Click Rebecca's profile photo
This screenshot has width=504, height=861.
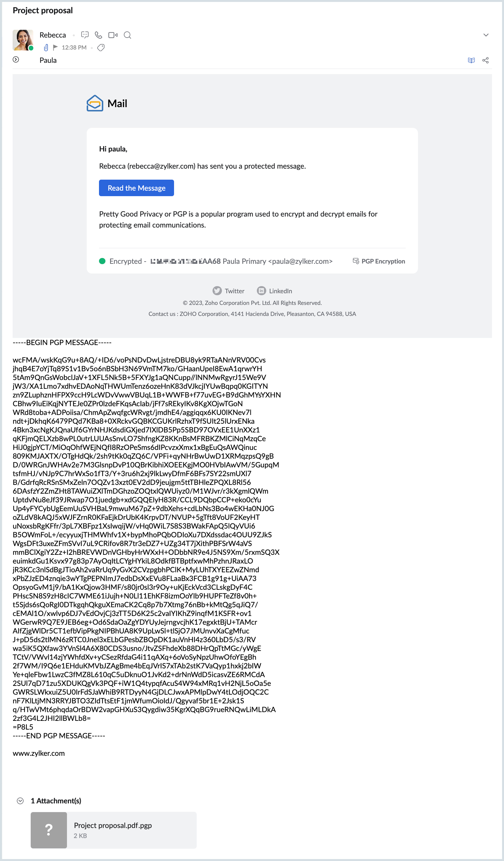[x=23, y=40]
